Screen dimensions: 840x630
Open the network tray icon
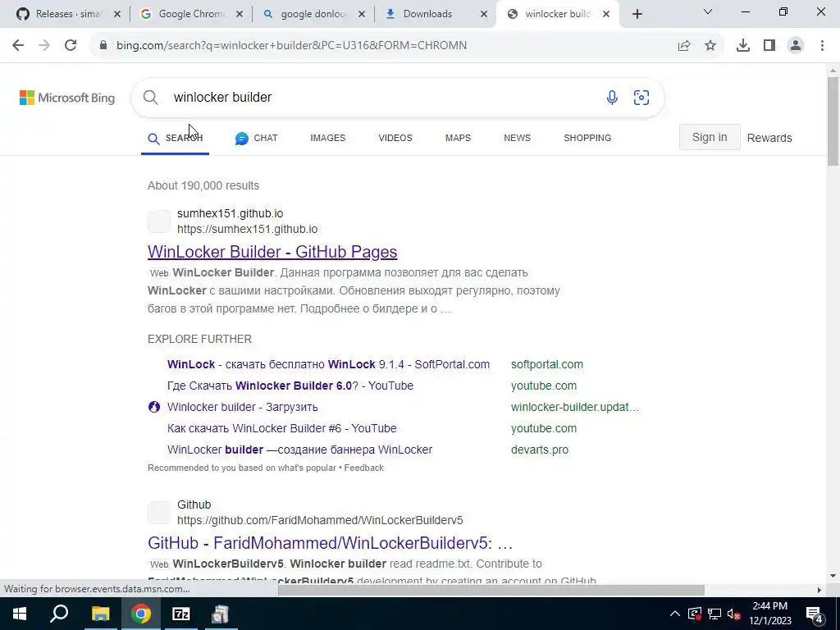714,614
